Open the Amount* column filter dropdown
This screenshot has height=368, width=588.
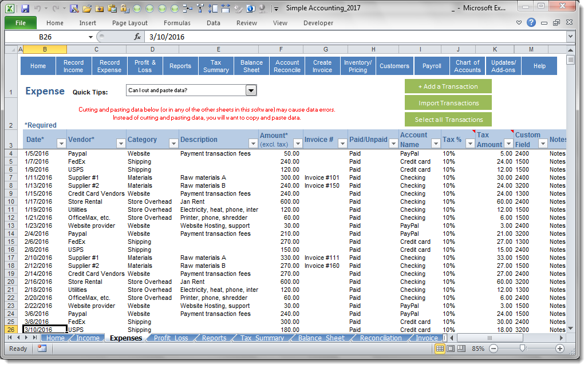(298, 144)
